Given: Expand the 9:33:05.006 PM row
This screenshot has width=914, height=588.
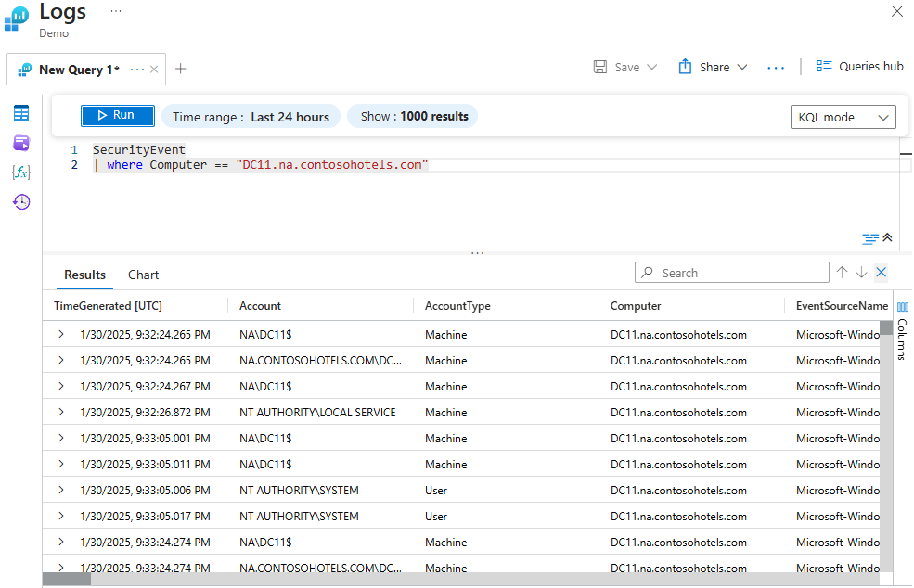Looking at the screenshot, I should click(60, 490).
